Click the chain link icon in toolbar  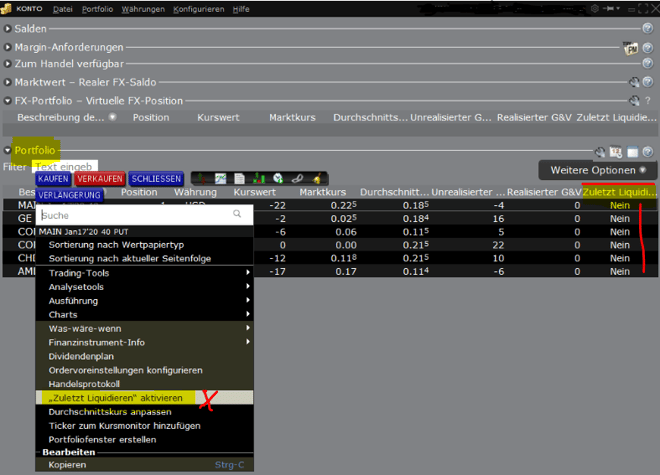click(x=297, y=179)
